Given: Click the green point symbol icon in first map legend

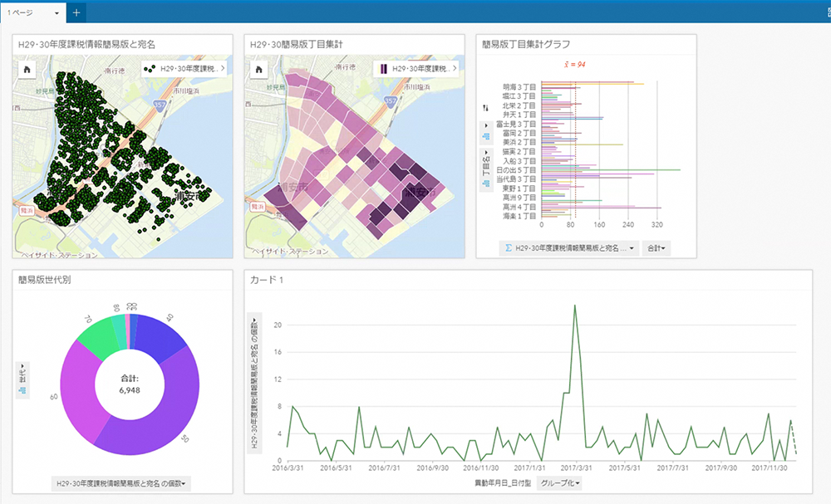Looking at the screenshot, I should [x=150, y=70].
